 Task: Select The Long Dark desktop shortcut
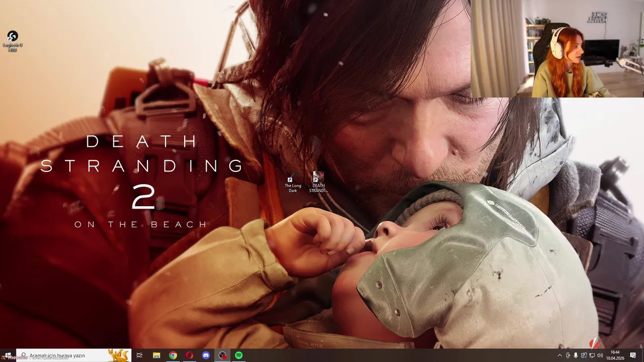pos(293,183)
